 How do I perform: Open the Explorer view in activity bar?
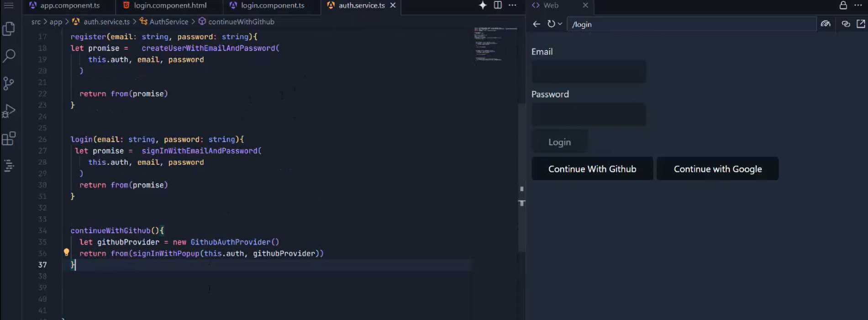click(9, 29)
